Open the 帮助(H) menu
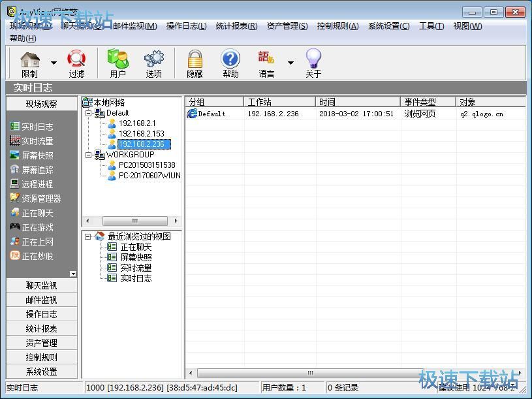Screen dimensions: 532x399 point(23,38)
